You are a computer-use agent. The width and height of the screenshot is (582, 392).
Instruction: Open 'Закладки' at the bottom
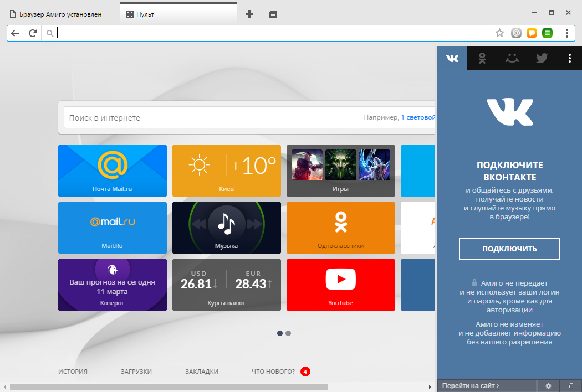(202, 372)
